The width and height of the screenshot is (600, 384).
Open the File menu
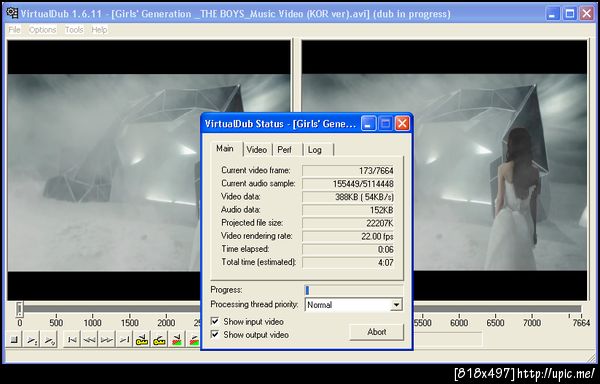[14, 30]
